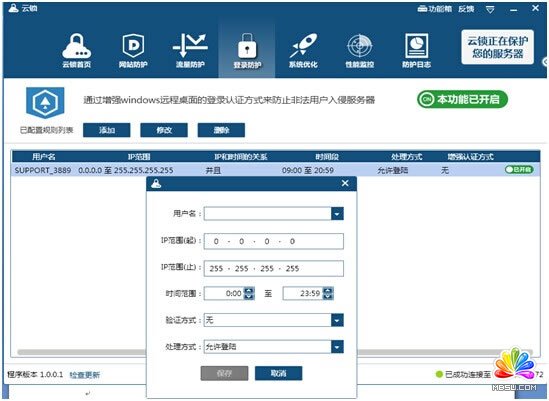Close the 云锁 main window
The width and height of the screenshot is (549, 401).
[535, 8]
